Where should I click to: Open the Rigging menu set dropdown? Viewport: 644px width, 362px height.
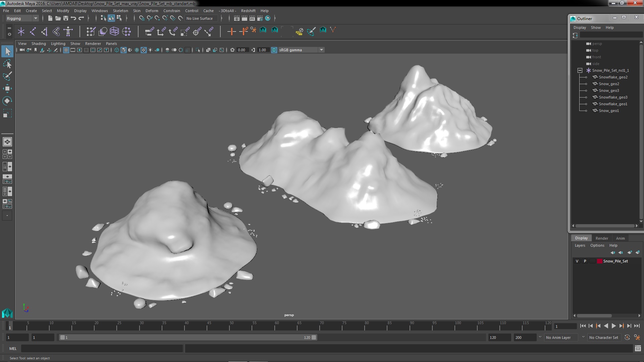tap(35, 18)
